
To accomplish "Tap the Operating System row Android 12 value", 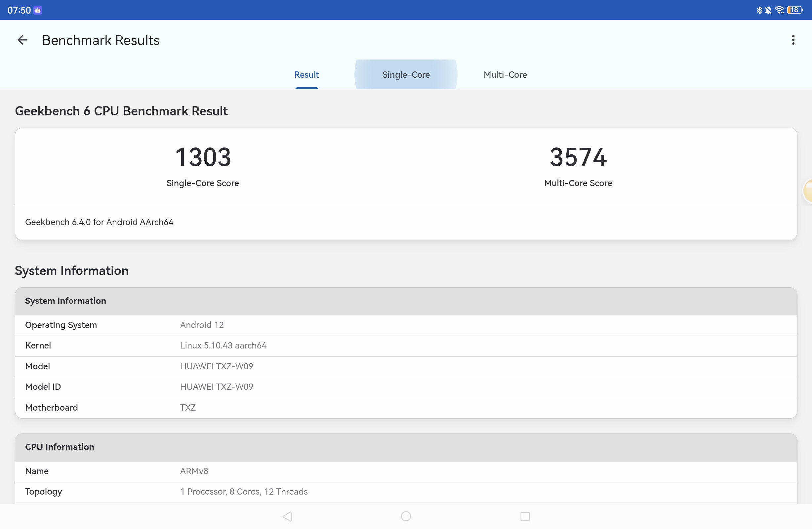I will 202,325.
